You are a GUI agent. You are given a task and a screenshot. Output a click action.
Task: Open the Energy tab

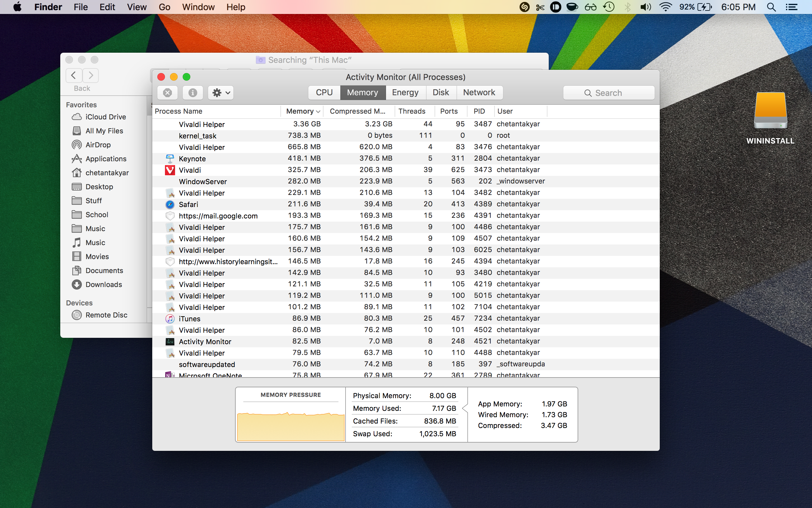[x=405, y=92]
